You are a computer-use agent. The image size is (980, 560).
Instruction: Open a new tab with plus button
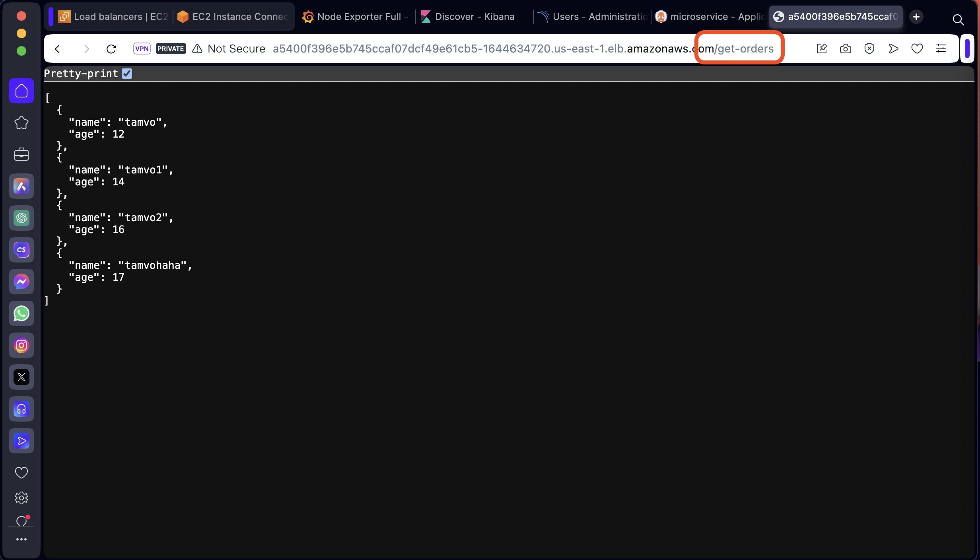pyautogui.click(x=916, y=17)
